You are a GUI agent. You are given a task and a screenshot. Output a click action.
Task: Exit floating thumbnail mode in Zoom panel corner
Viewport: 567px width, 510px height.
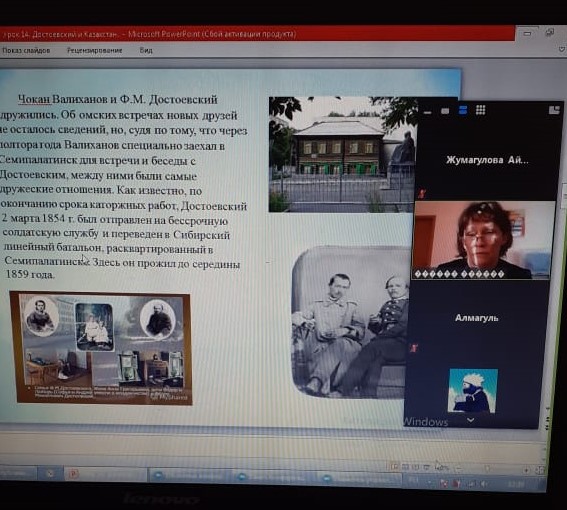pos(554,110)
